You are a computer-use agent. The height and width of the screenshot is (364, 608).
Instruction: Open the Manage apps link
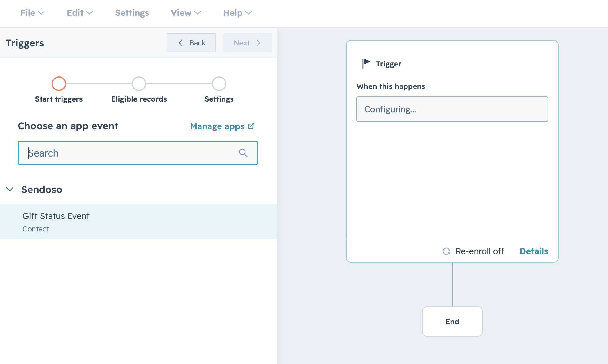217,126
